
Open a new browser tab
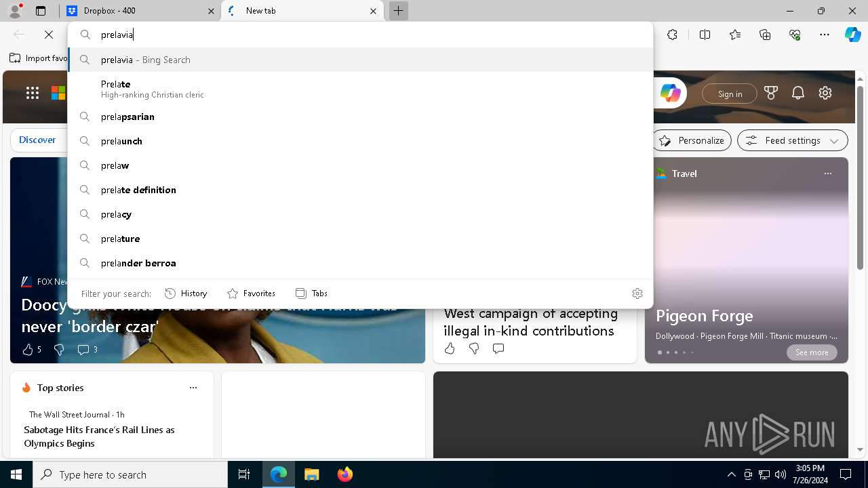(x=399, y=11)
